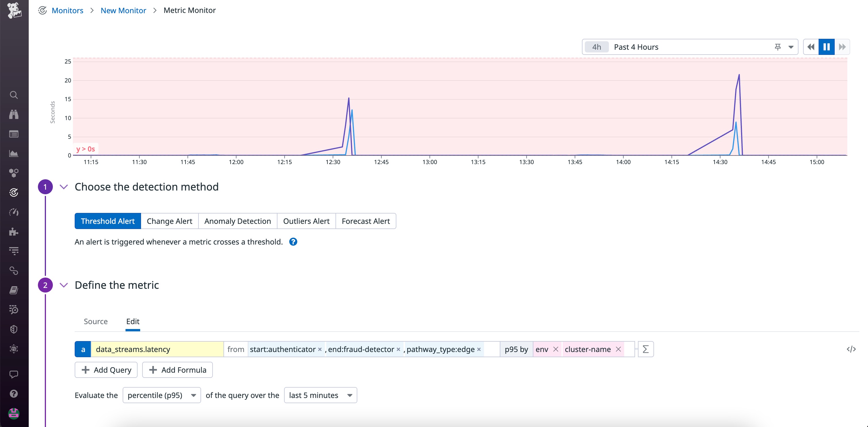Click the summation aggregation icon

coord(645,349)
